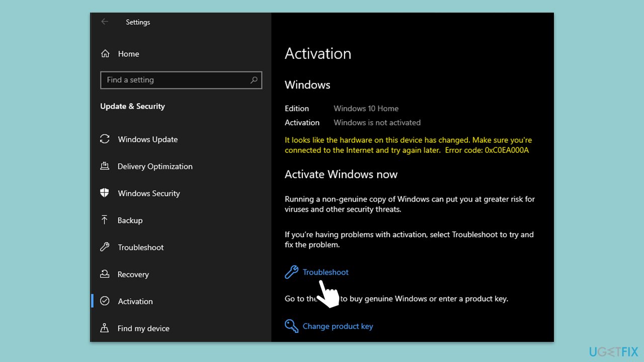Open Backup settings

pyautogui.click(x=130, y=220)
